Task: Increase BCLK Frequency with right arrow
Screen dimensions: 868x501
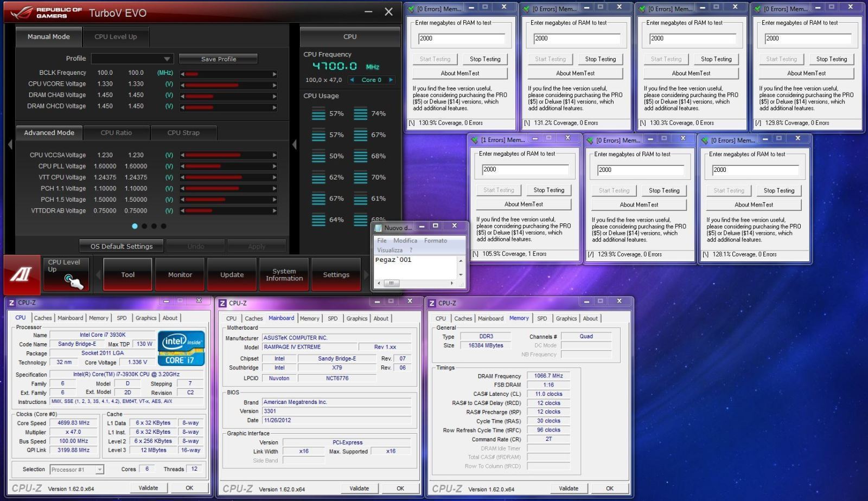Action: click(x=275, y=74)
